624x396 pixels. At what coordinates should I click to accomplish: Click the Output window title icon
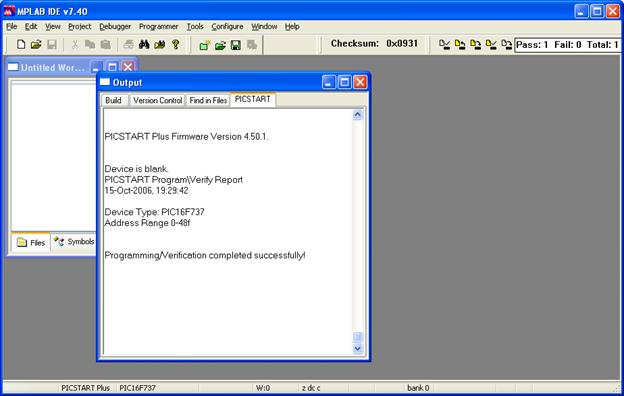tap(105, 82)
